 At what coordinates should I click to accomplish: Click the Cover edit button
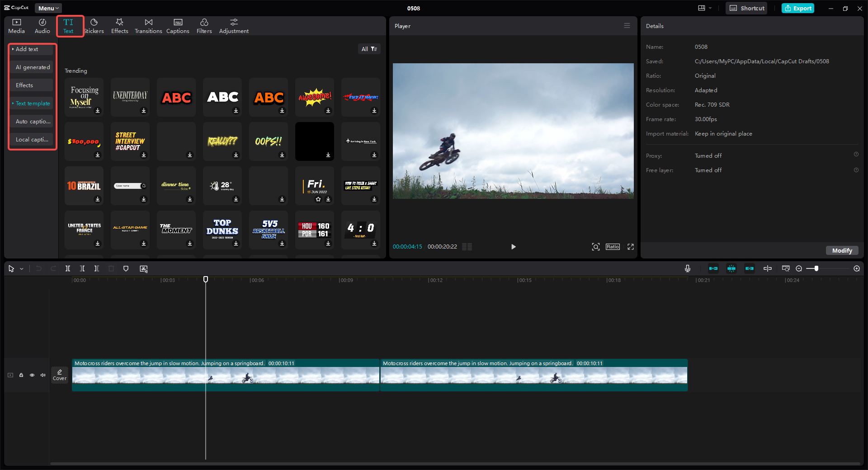click(x=60, y=375)
